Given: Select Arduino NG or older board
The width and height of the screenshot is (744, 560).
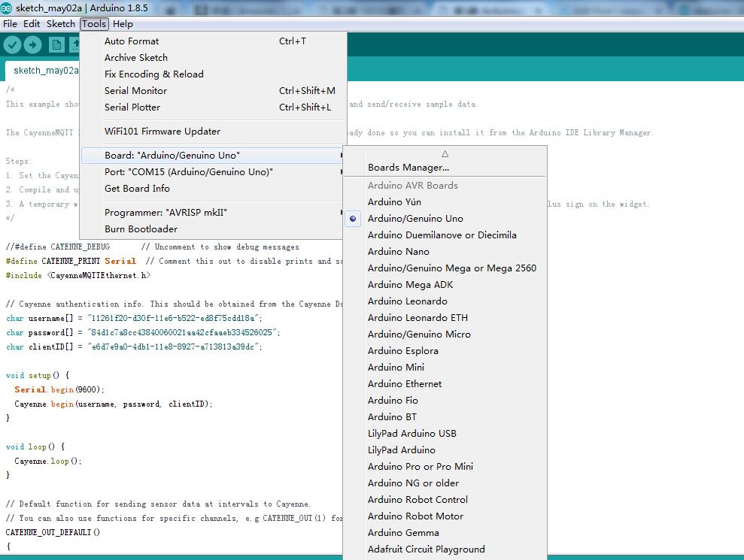Looking at the screenshot, I should (x=445, y=483).
